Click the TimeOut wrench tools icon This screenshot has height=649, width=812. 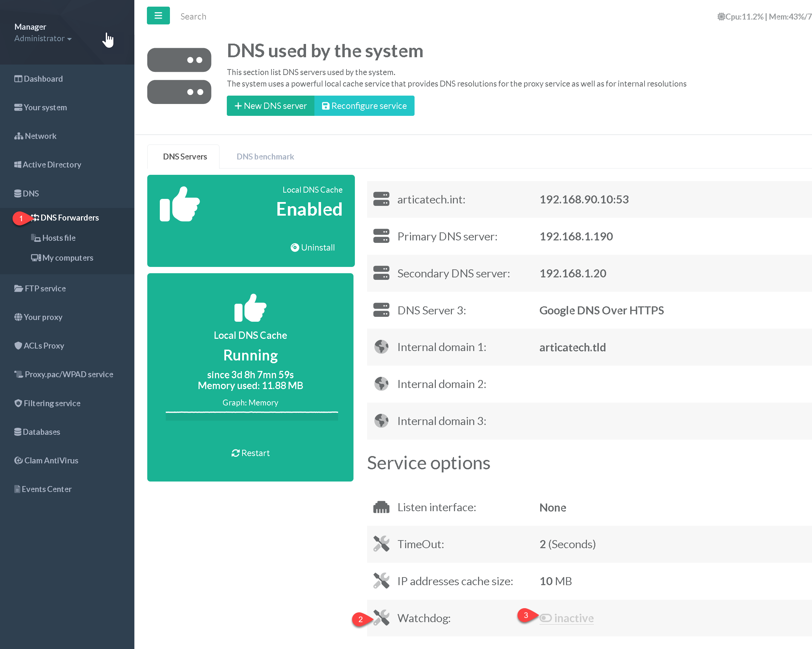pyautogui.click(x=381, y=544)
